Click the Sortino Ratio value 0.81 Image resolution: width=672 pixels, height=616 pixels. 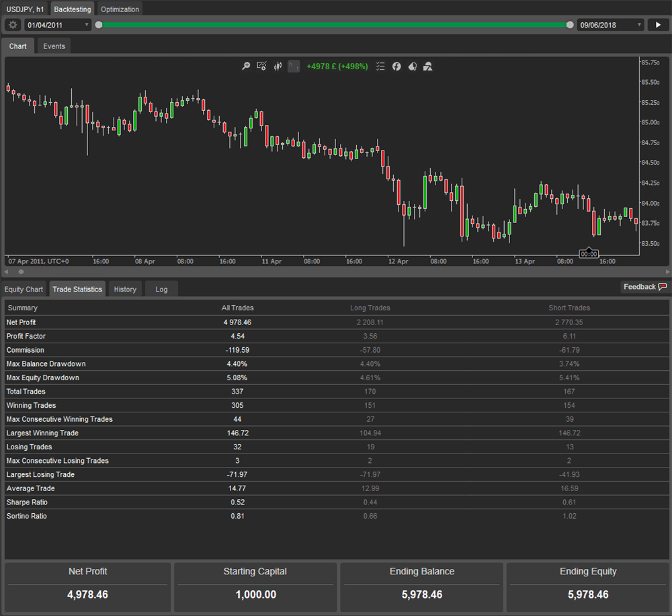[x=237, y=516]
